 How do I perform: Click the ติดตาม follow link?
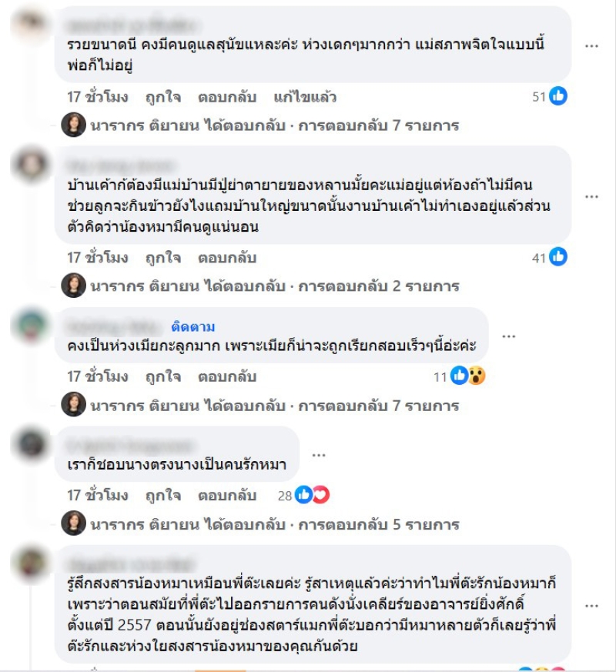(193, 327)
